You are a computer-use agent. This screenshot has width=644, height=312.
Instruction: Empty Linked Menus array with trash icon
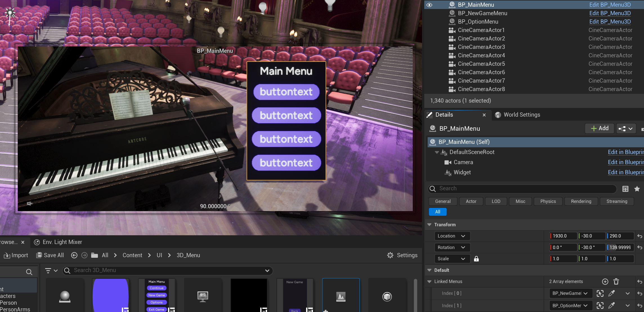click(x=616, y=281)
